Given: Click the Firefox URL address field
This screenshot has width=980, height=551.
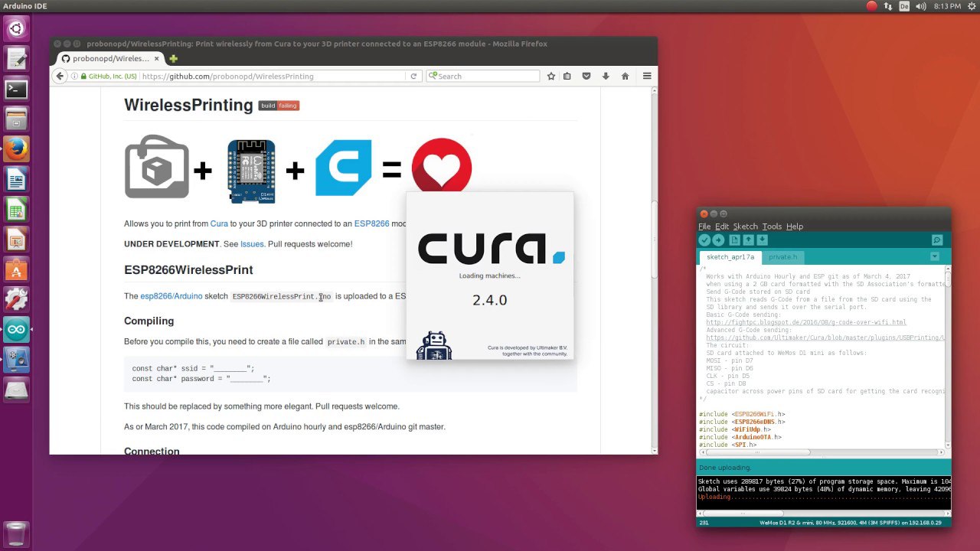Looking at the screenshot, I should [x=272, y=76].
